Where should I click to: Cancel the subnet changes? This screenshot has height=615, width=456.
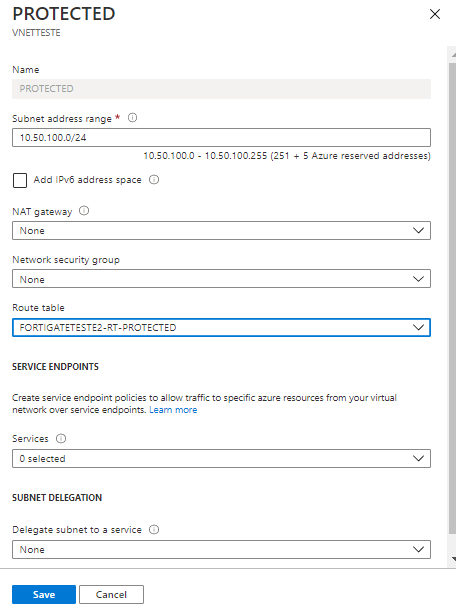(x=111, y=595)
